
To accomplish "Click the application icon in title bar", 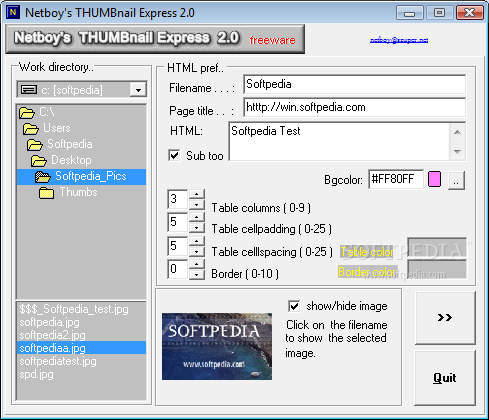I will (x=13, y=13).
